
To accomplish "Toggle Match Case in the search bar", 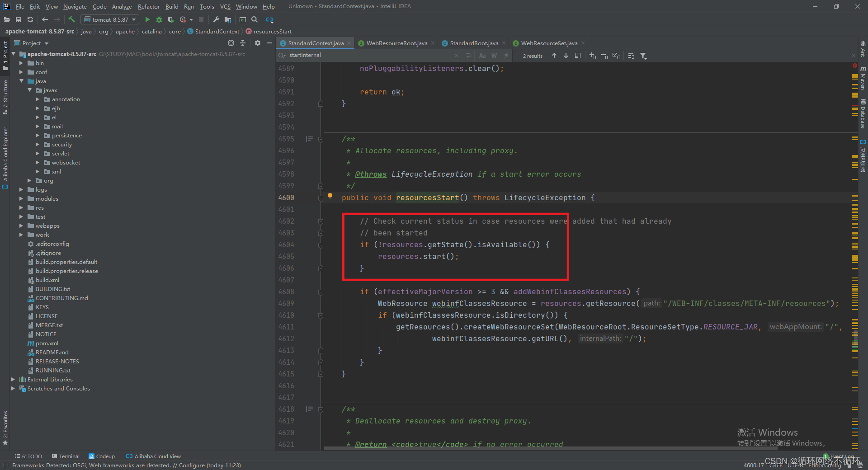I will [482, 56].
